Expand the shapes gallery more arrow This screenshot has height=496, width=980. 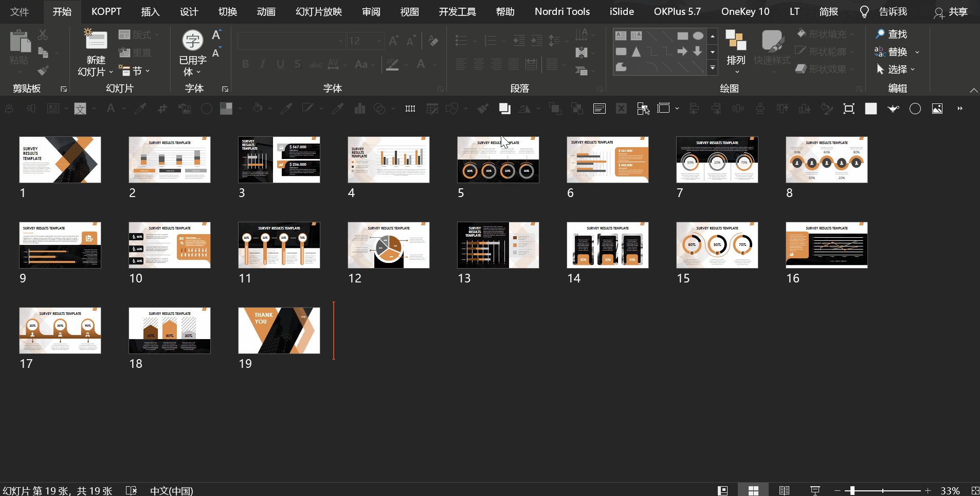click(x=713, y=67)
